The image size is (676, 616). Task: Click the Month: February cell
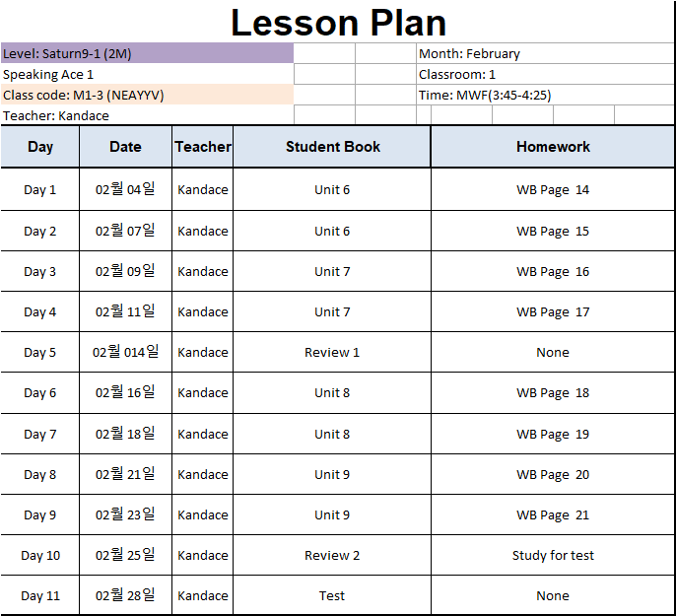tap(545, 53)
